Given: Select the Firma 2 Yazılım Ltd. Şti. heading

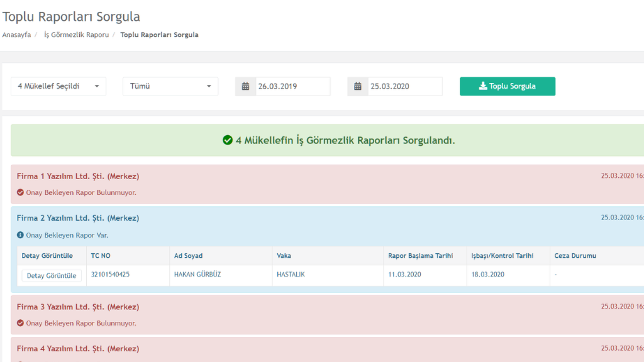Looking at the screenshot, I should click(78, 218).
